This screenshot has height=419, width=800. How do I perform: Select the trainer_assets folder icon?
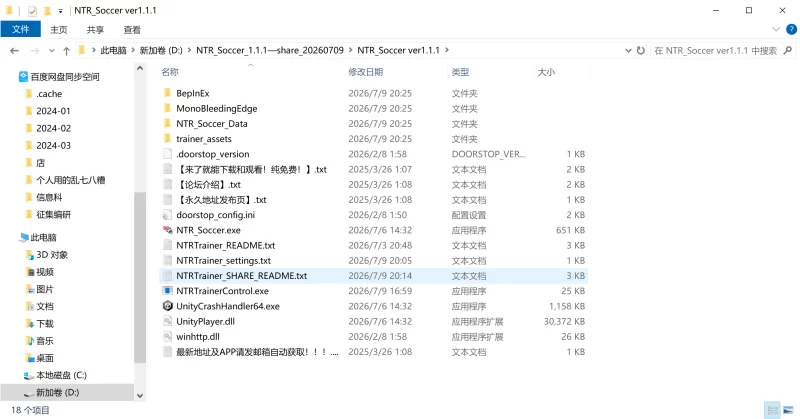pos(167,139)
